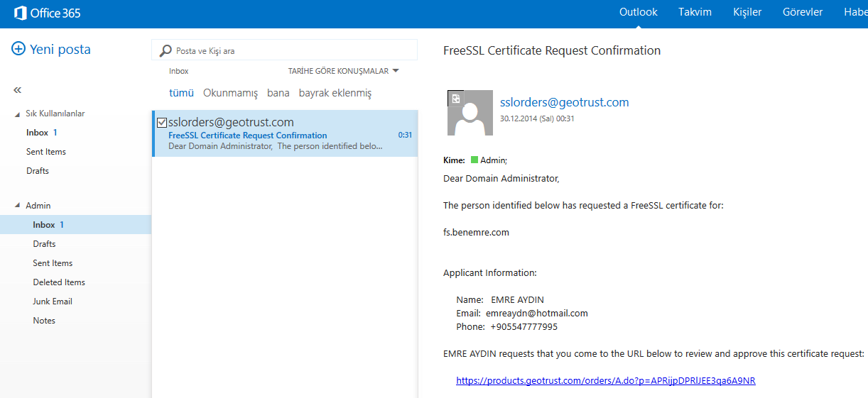Click the email subject heading in reading pane
This screenshot has height=398, width=868.
(x=552, y=50)
